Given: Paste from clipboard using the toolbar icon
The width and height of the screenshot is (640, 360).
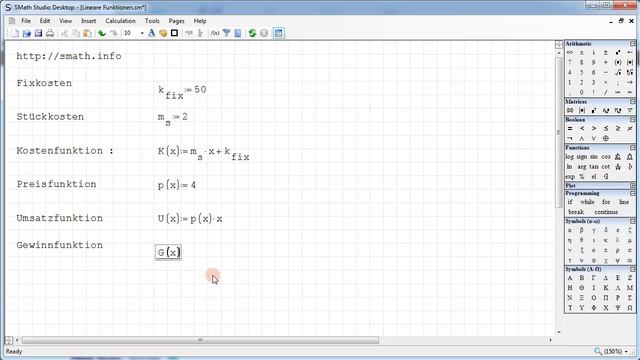Looking at the screenshot, I should click(87, 33).
